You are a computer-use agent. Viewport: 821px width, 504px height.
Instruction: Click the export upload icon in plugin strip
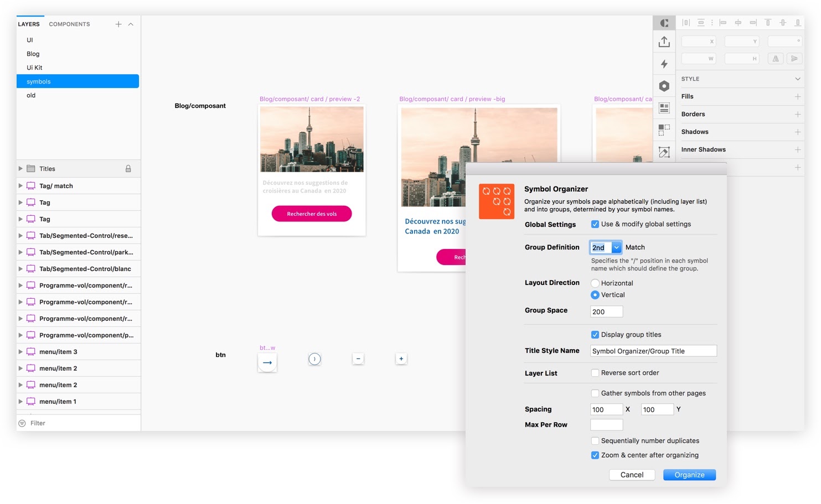coord(664,42)
